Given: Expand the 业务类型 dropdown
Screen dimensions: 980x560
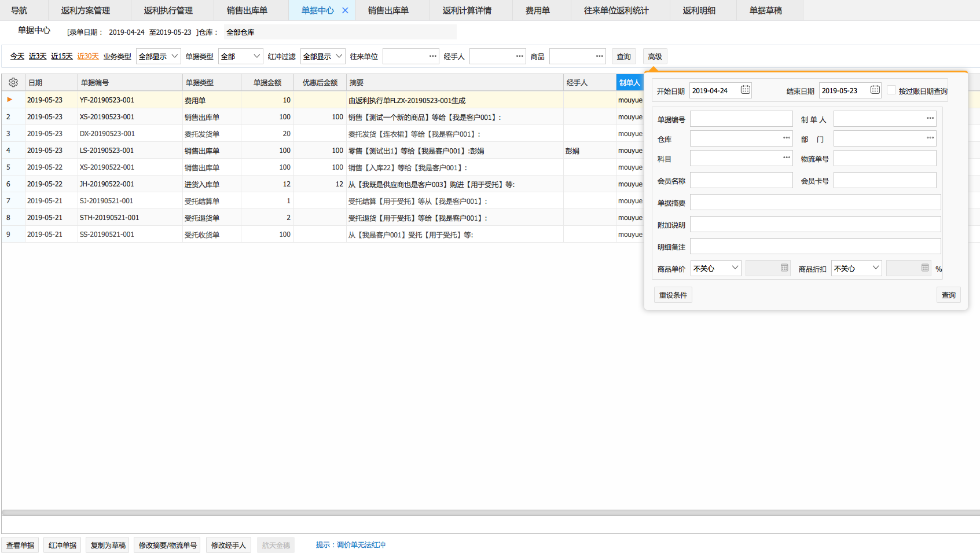Looking at the screenshot, I should (x=159, y=56).
